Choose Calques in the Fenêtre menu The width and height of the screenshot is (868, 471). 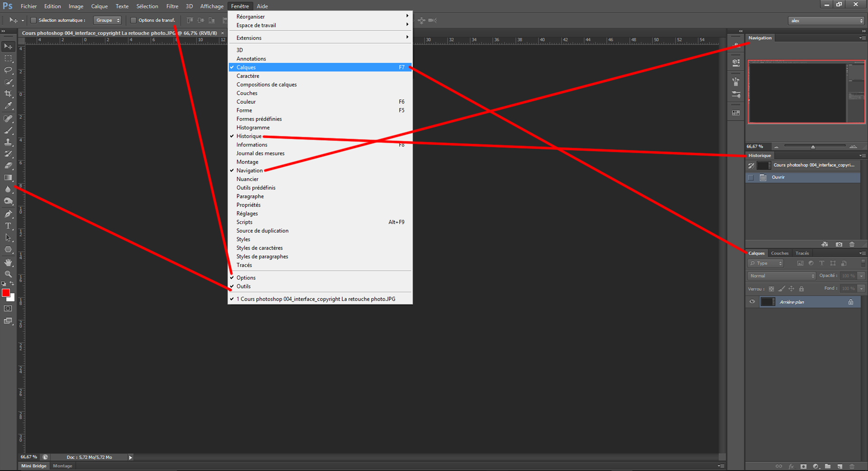point(320,67)
